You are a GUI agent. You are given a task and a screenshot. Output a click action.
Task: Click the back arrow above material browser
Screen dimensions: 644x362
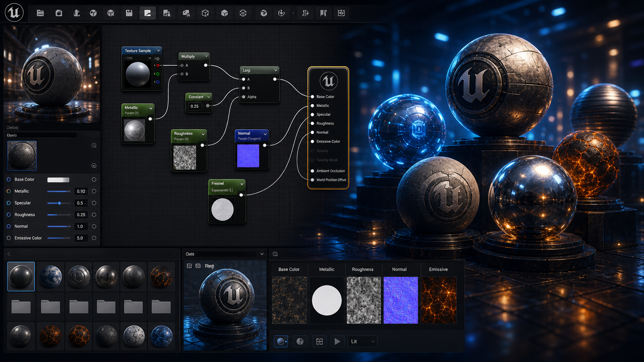[9, 254]
